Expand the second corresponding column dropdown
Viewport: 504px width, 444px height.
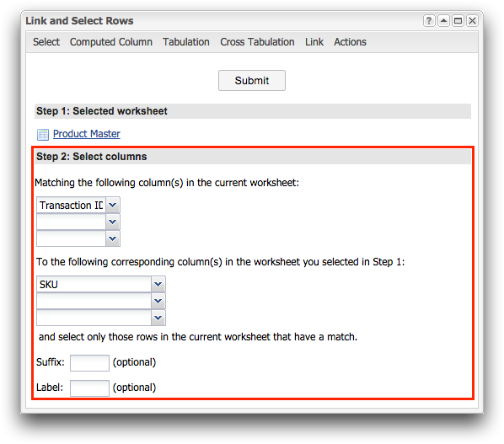pyautogui.click(x=158, y=301)
